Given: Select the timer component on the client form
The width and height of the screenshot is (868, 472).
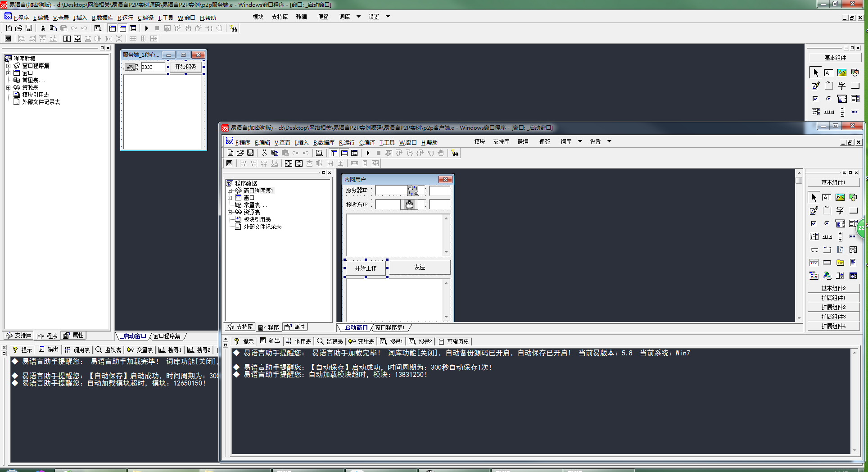Looking at the screenshot, I should (x=409, y=205).
